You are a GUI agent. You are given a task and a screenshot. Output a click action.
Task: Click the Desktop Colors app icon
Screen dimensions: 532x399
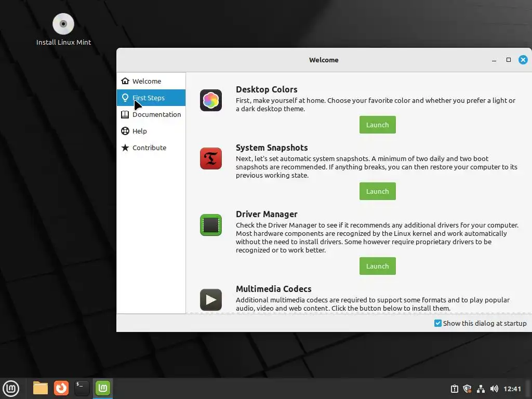[x=211, y=100]
